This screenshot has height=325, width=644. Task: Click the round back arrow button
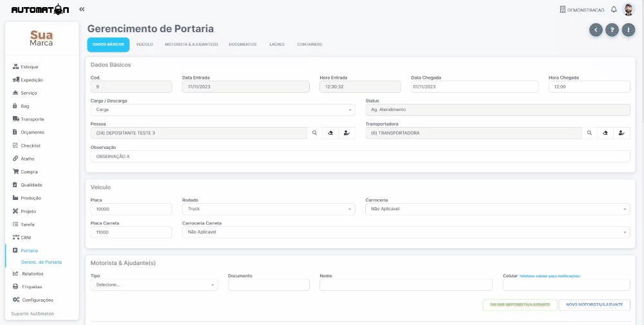[x=596, y=30]
